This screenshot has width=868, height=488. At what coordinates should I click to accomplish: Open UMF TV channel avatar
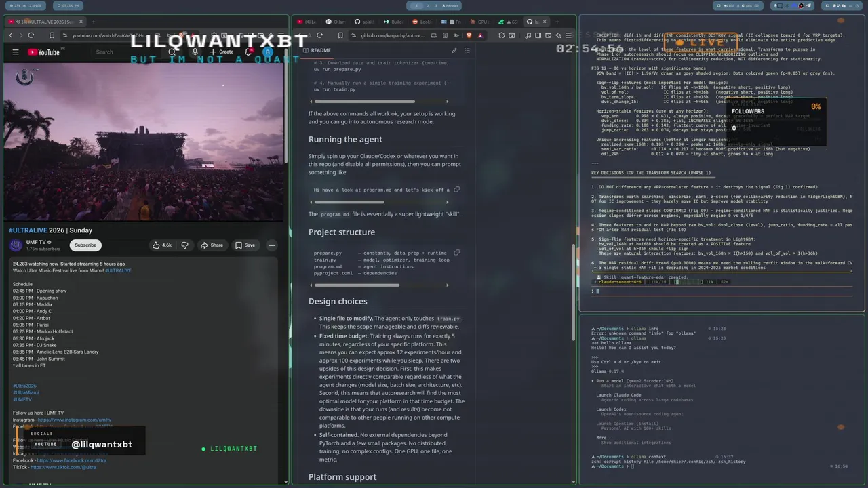pyautogui.click(x=16, y=245)
